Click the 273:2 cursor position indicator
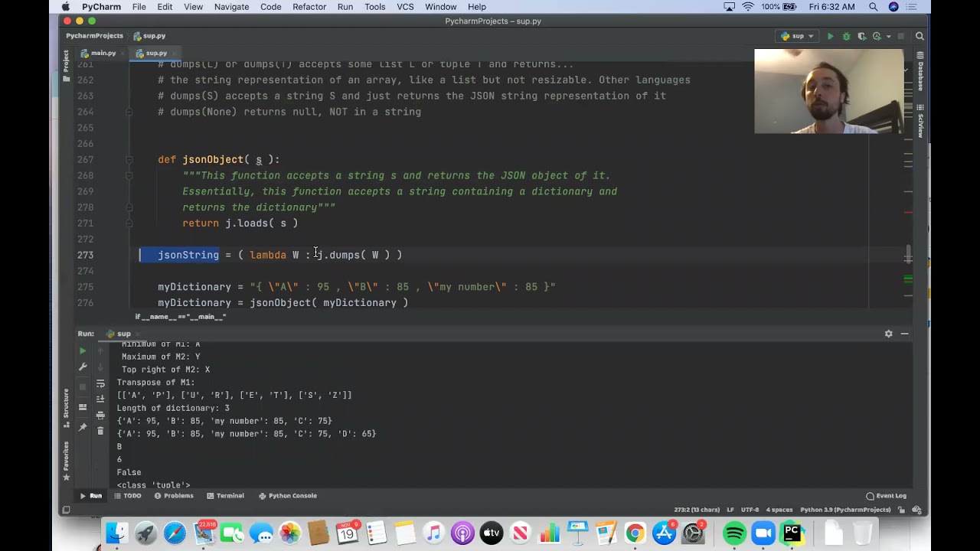The height and width of the screenshot is (551, 980). click(x=696, y=510)
